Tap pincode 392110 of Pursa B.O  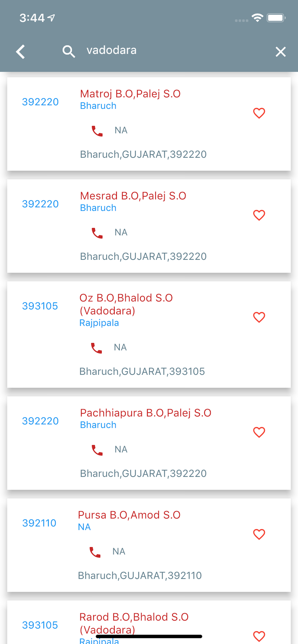point(39,523)
